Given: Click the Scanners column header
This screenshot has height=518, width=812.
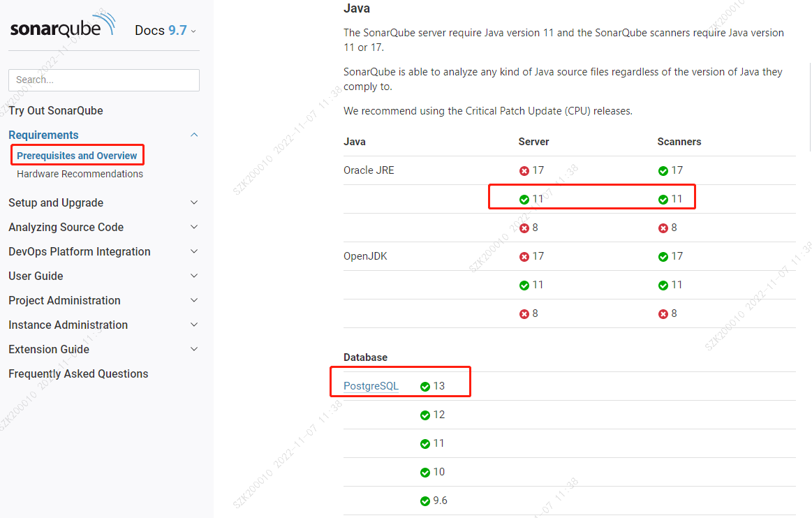Looking at the screenshot, I should (x=679, y=142).
